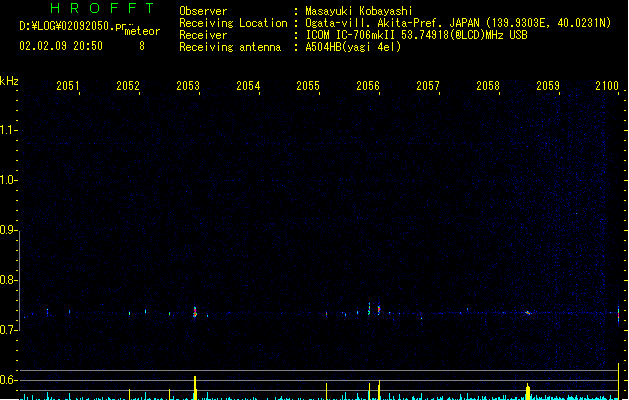Click the kHz axis unit label
629x400 pixels.
click(9, 81)
